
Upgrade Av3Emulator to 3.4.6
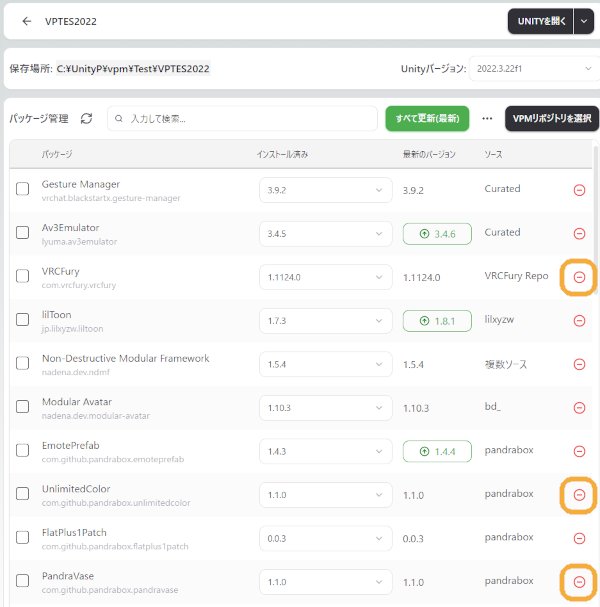pos(437,234)
